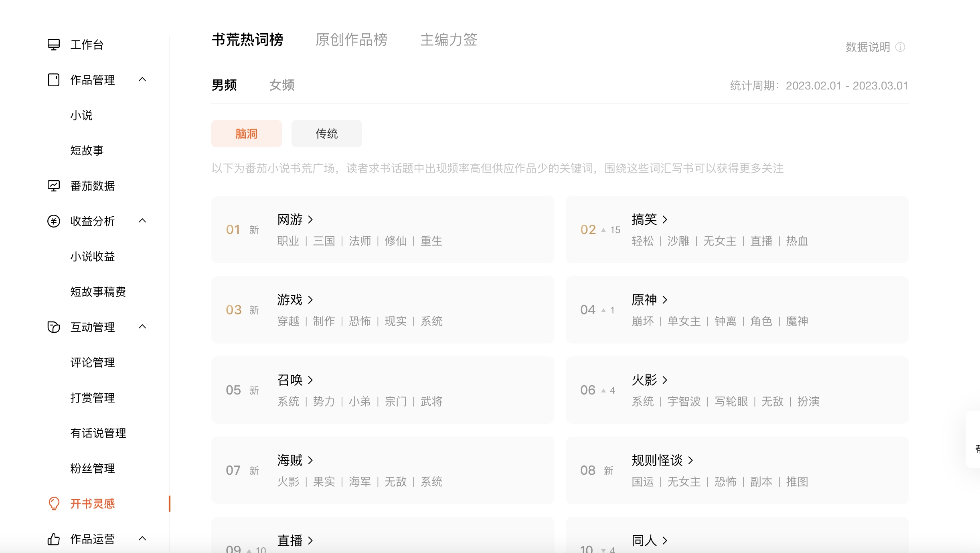Click the 作品运营 thumbs-up icon
The image size is (980, 553).
(x=53, y=539)
